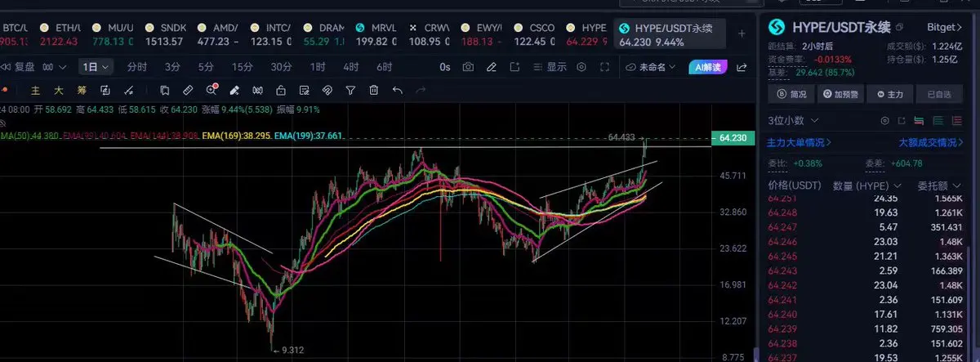Screen dimensions: 980x362
Task: Undo the last drawing action
Action: 398,90
